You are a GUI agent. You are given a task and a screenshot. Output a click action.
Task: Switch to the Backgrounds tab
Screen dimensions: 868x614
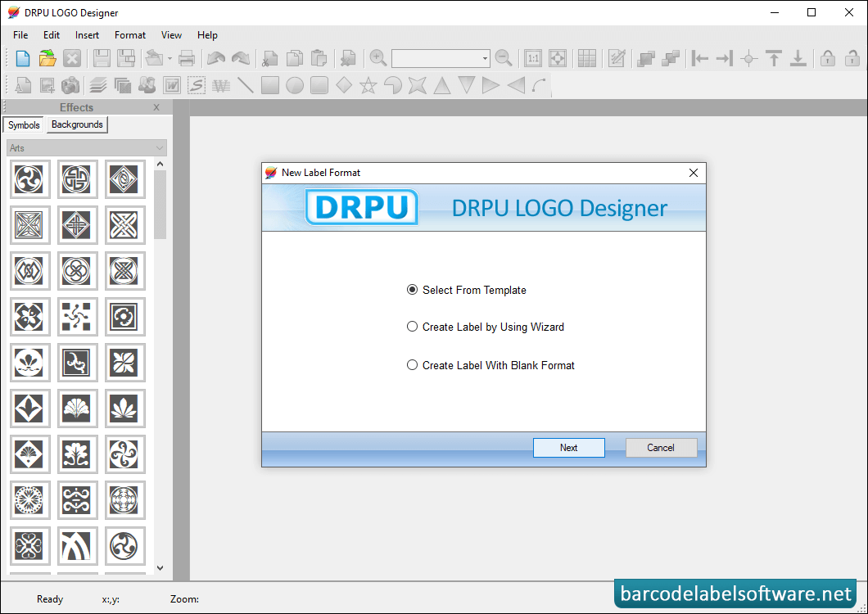pos(77,124)
